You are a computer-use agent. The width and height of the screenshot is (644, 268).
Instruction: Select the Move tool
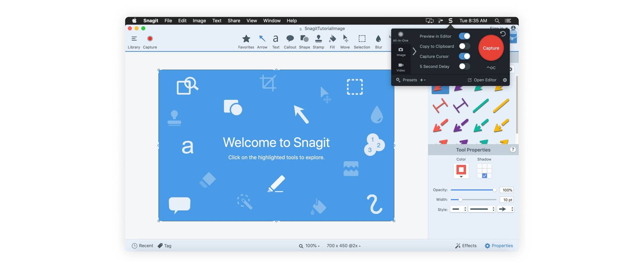(x=345, y=42)
